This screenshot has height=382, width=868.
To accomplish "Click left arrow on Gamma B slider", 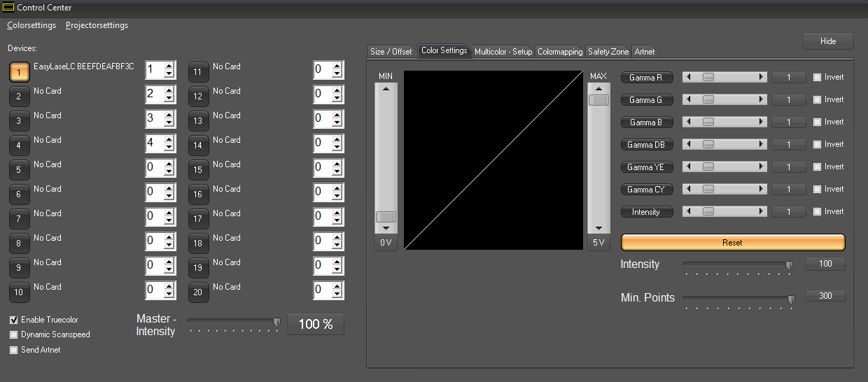I will pyautogui.click(x=687, y=122).
